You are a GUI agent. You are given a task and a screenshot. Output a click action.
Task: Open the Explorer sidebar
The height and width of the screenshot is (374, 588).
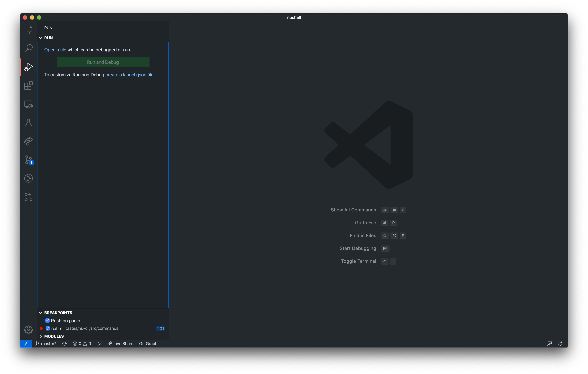pyautogui.click(x=28, y=30)
